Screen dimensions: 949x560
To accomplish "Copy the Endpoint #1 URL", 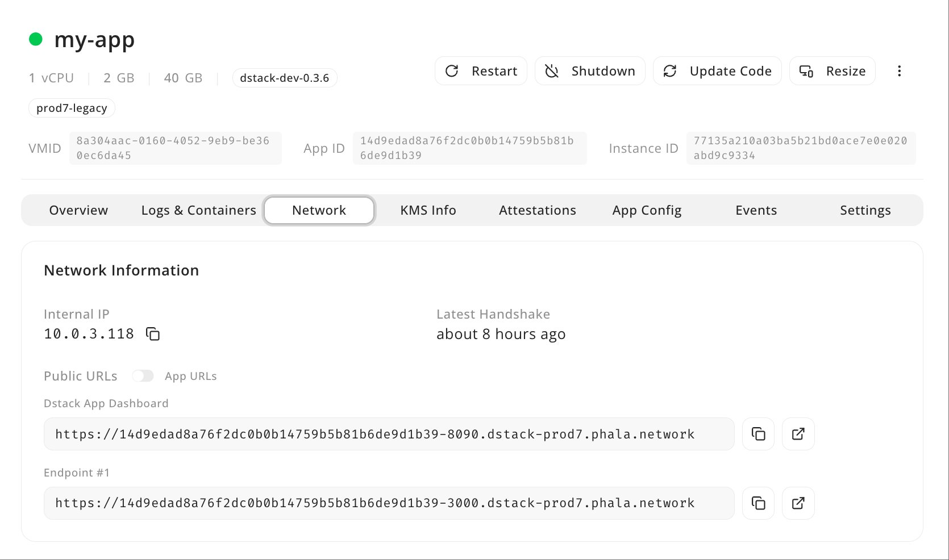I will click(x=758, y=503).
